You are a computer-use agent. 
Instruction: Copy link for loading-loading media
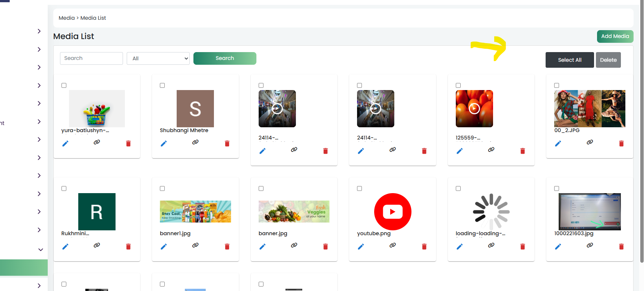pos(491,245)
